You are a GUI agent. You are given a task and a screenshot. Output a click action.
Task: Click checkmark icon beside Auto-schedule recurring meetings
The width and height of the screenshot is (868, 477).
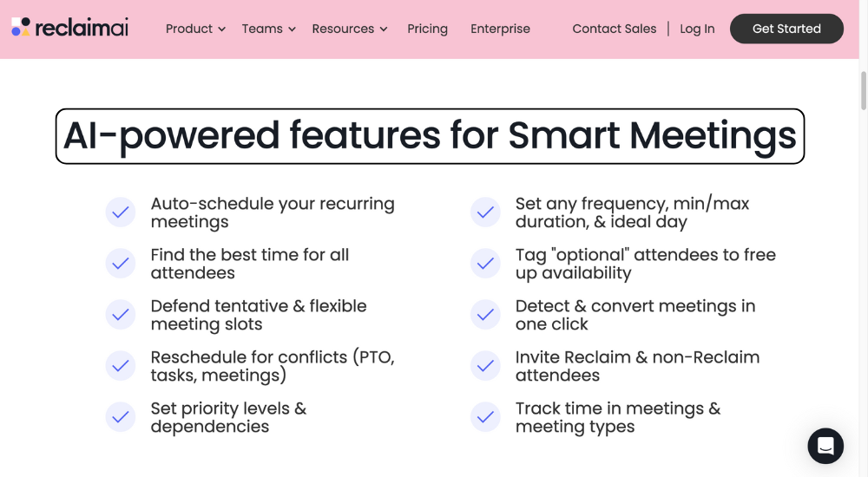121,212
